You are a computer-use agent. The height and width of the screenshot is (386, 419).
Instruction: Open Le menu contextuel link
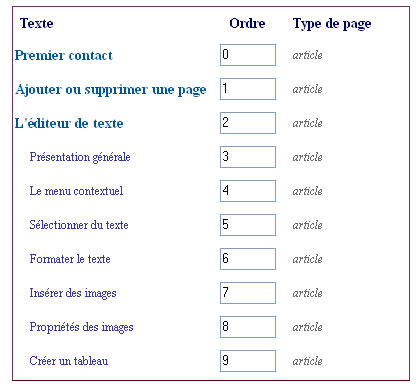tap(76, 191)
